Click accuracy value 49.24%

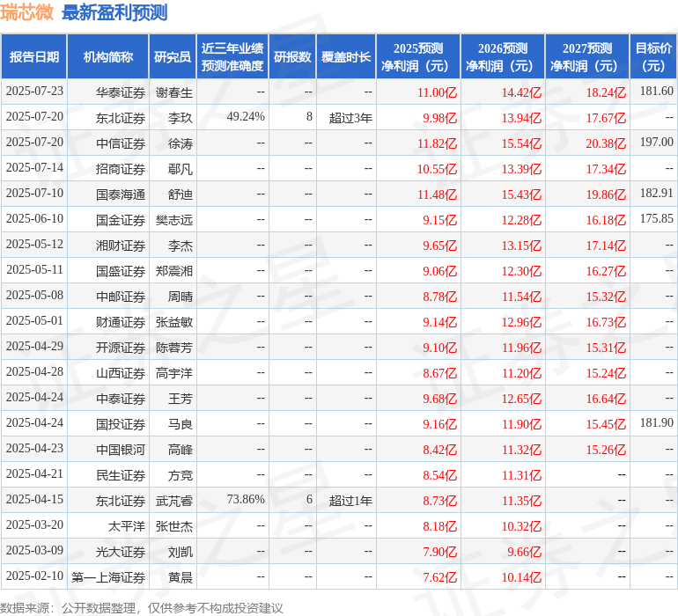click(x=246, y=117)
